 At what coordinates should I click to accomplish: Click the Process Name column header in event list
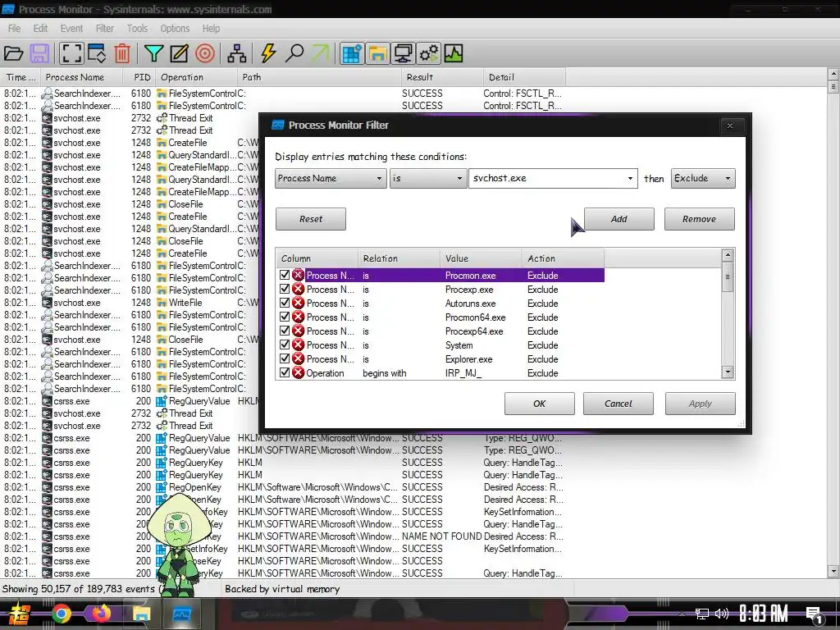click(x=81, y=77)
